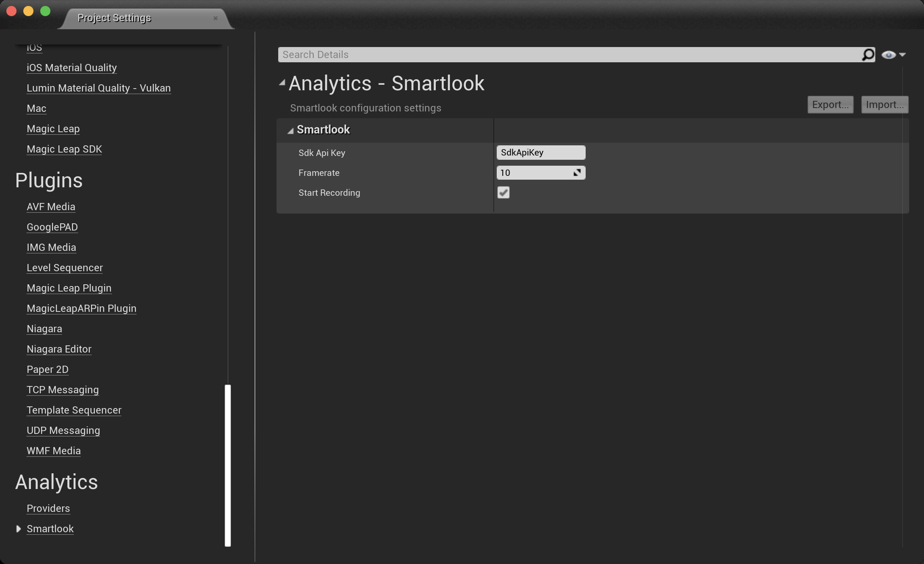This screenshot has height=564, width=924.
Task: Click the Export settings button
Action: (830, 105)
